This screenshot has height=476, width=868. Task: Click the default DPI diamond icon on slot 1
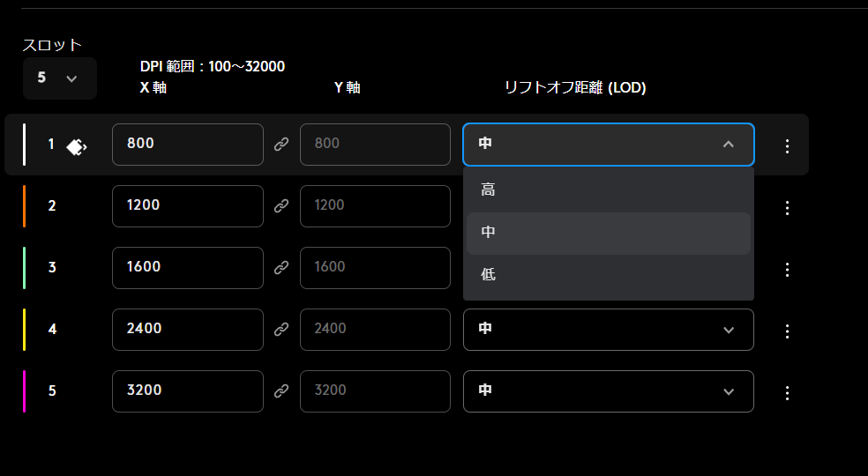pyautogui.click(x=77, y=146)
